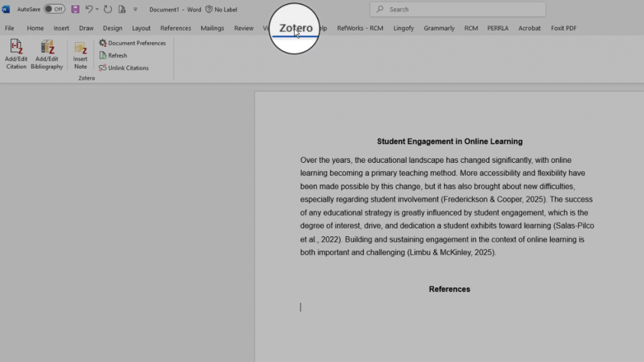The width and height of the screenshot is (644, 362).
Task: Open Zotero Document Preferences
Action: (x=133, y=43)
